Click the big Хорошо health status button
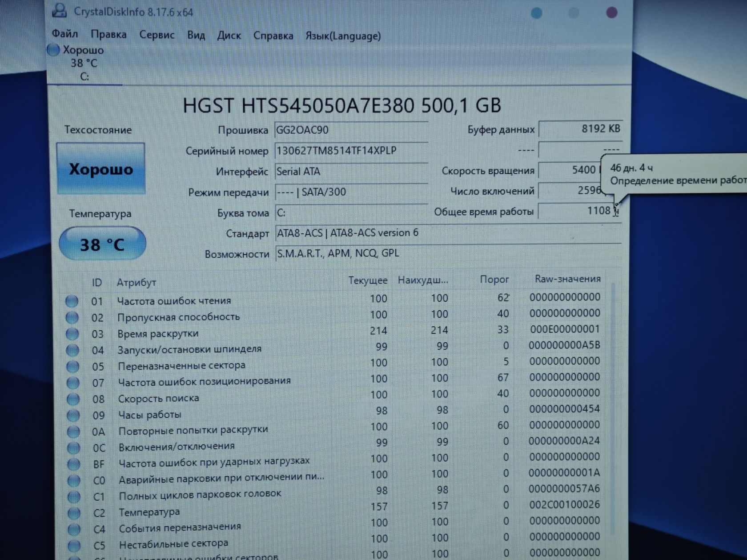 coord(101,168)
